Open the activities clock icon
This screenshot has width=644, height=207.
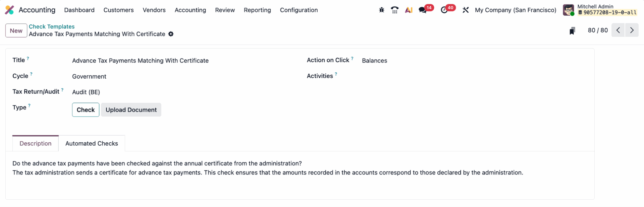pos(444,10)
